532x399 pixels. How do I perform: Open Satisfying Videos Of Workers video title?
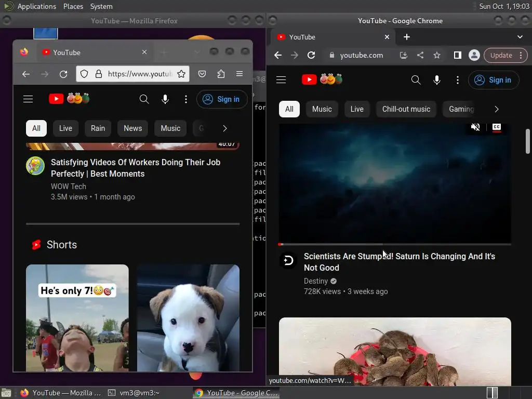[x=136, y=168]
